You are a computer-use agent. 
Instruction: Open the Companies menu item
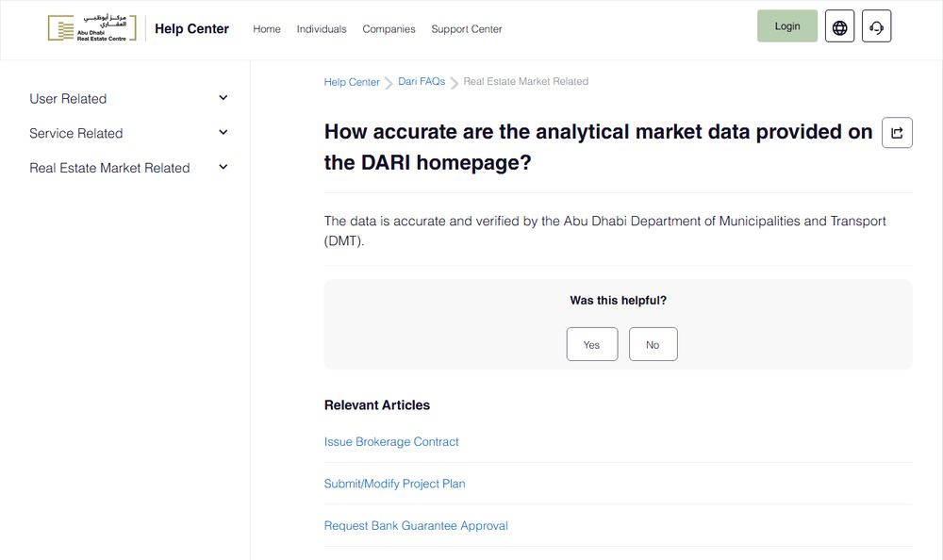point(389,29)
